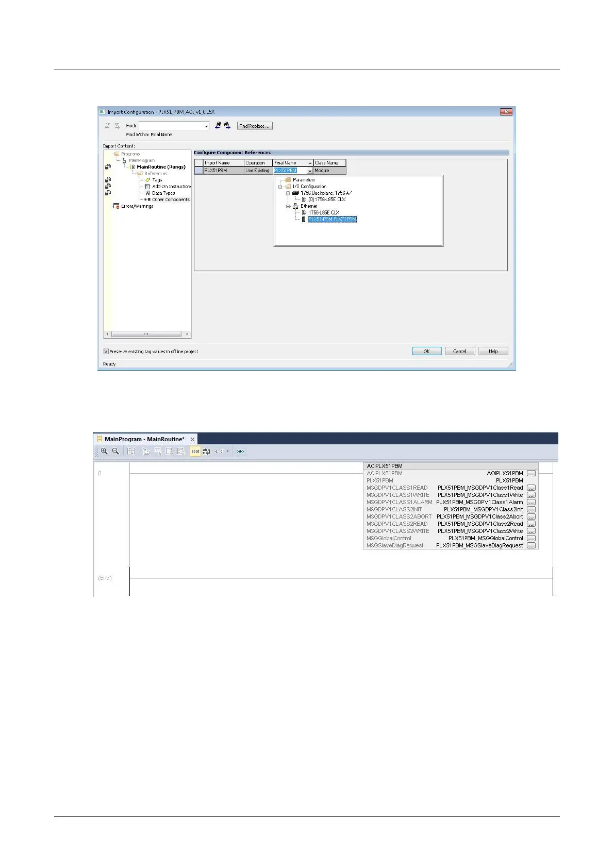The image size is (614, 868).
Task: Click the status icon beside MainRoutine (Rungs)
Action: coord(108,166)
